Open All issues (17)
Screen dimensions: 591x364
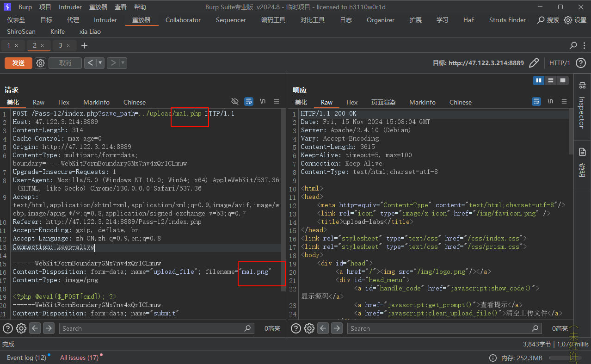tap(80, 358)
